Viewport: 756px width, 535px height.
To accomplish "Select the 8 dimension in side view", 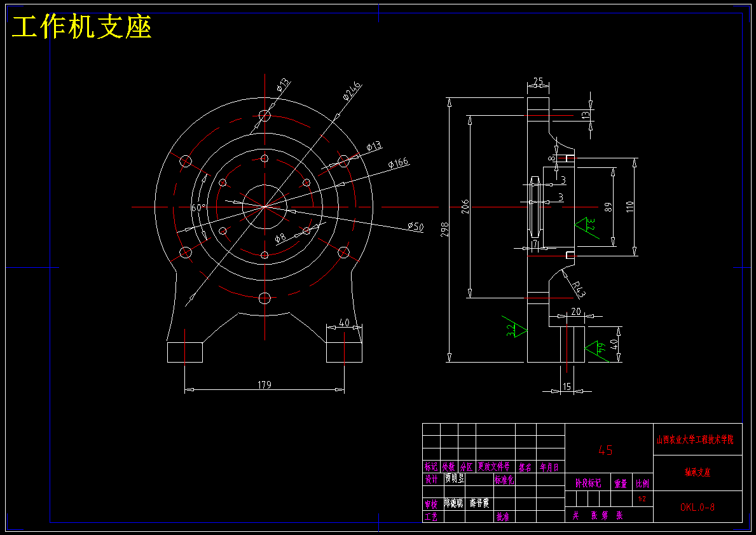I will [551, 158].
